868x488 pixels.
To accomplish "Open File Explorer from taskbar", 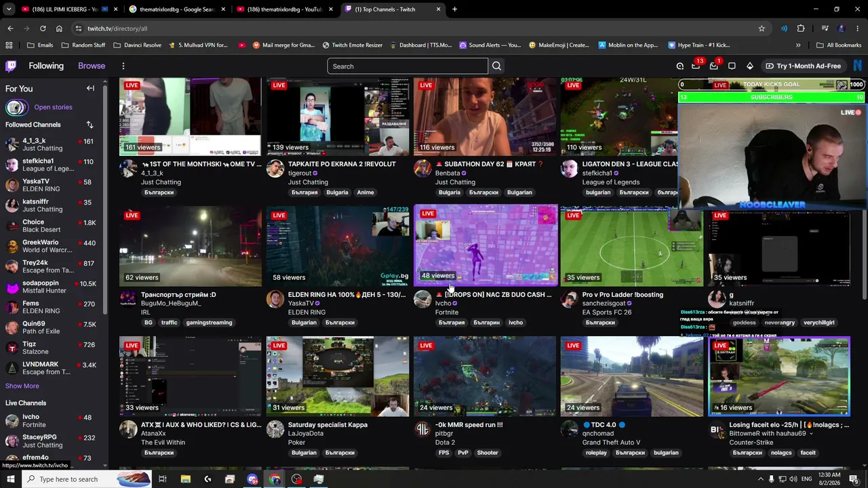I will tap(185, 479).
